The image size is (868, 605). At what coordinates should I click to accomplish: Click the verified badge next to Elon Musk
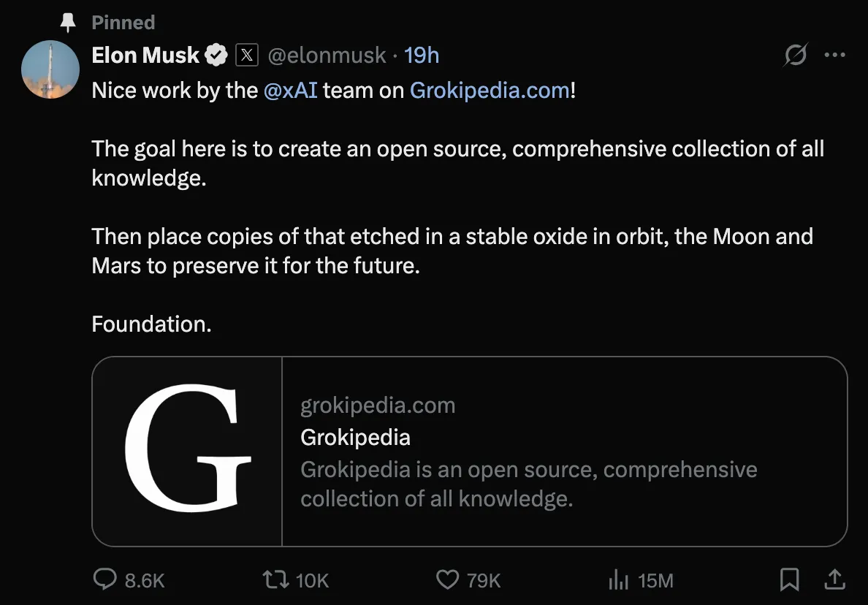pos(216,53)
